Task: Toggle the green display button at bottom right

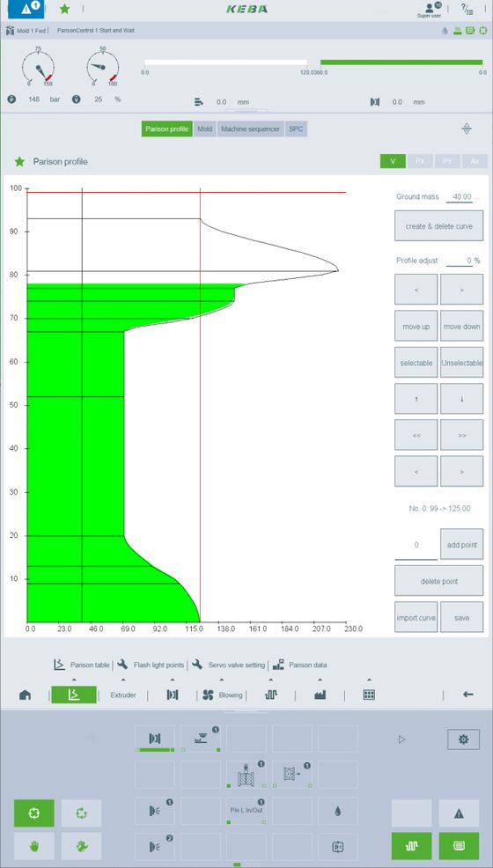Action: [459, 846]
